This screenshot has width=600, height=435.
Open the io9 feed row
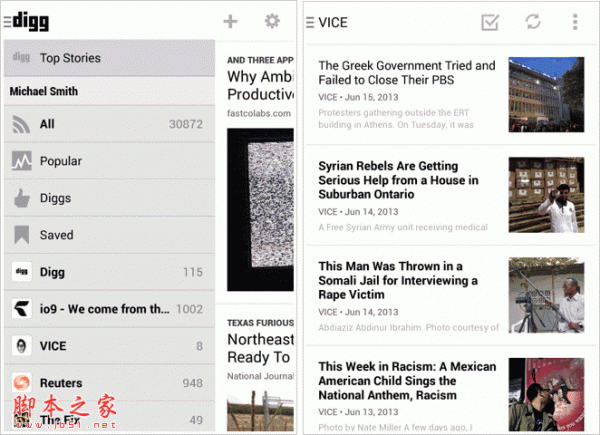109,309
